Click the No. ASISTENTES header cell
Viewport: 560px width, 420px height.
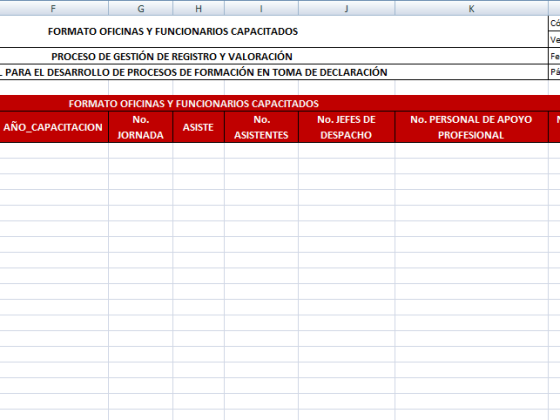pyautogui.click(x=261, y=127)
